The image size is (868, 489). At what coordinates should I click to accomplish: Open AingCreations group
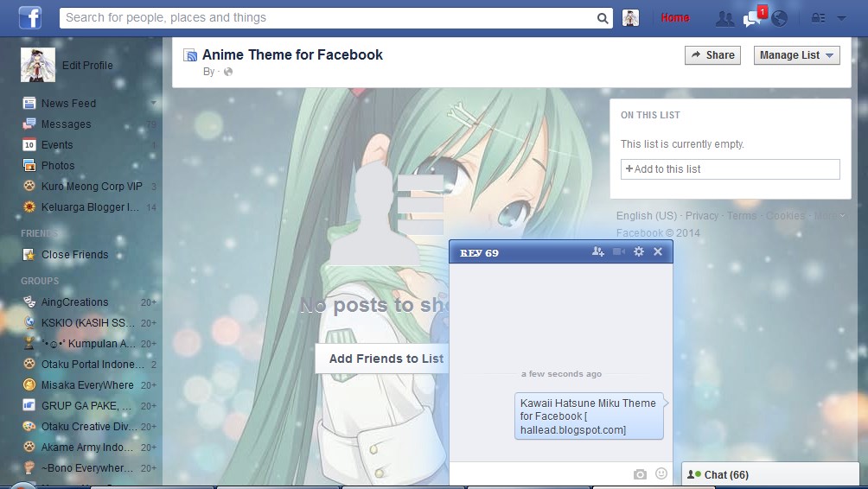tap(74, 302)
